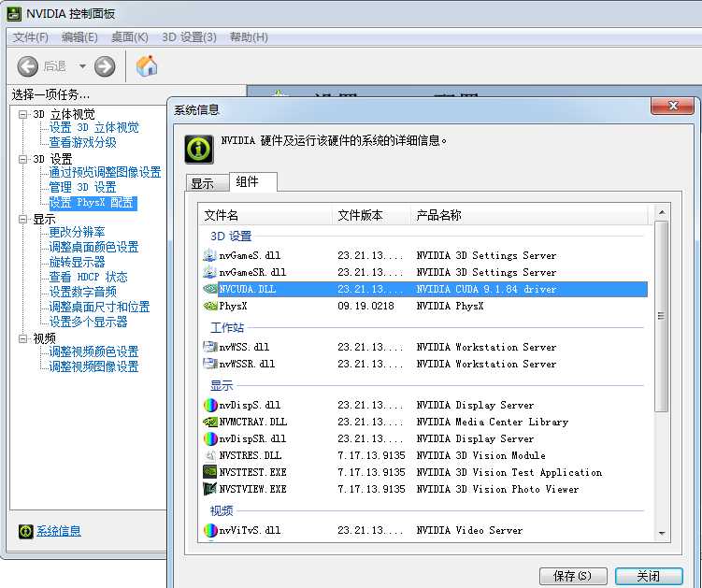Open 设置数字音频 task
Viewport: 702px width, 588px height.
pos(83,292)
